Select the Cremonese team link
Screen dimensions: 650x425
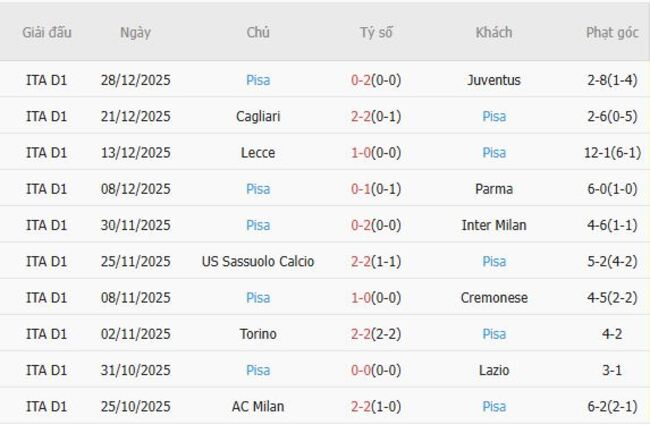(494, 298)
